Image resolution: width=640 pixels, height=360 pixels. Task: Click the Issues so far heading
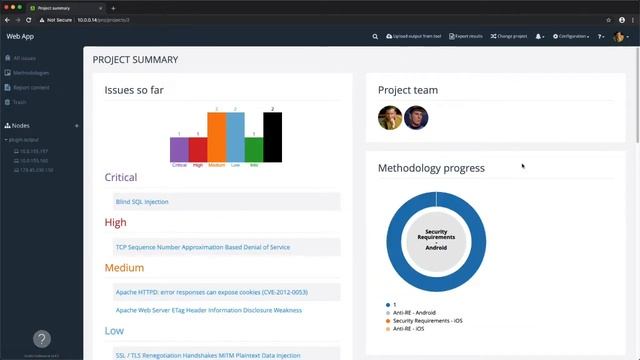(x=134, y=90)
